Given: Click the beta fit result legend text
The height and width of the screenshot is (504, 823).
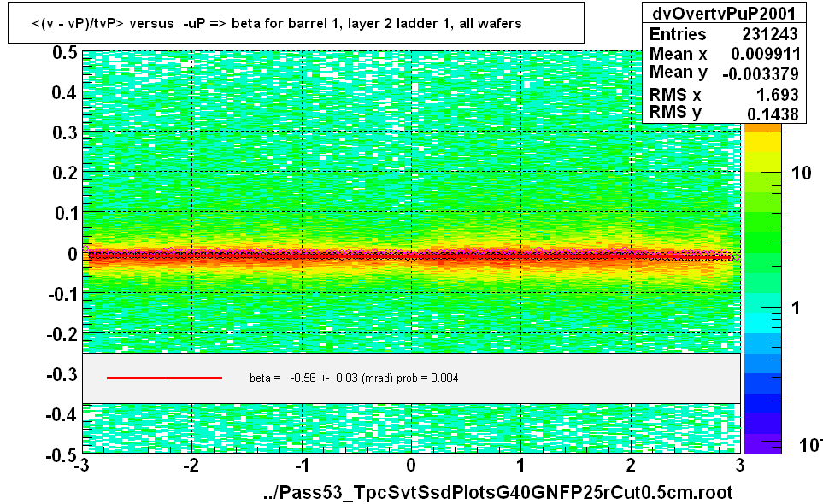Looking at the screenshot, I should 354,378.
